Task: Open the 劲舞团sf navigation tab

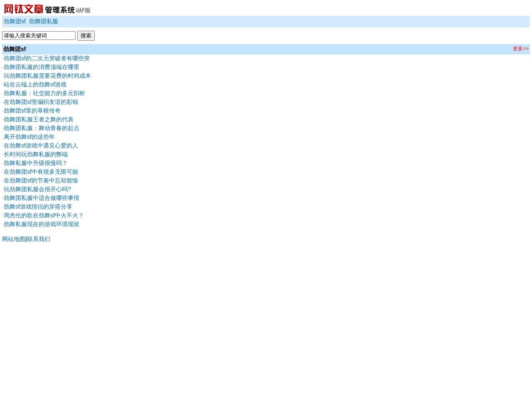Action: [15, 22]
